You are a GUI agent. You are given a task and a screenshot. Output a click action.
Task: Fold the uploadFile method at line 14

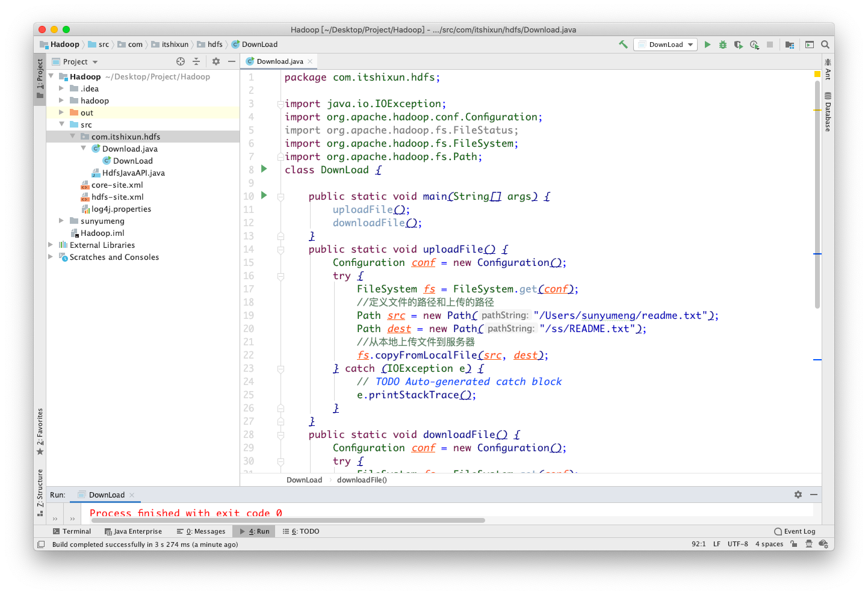tap(281, 249)
